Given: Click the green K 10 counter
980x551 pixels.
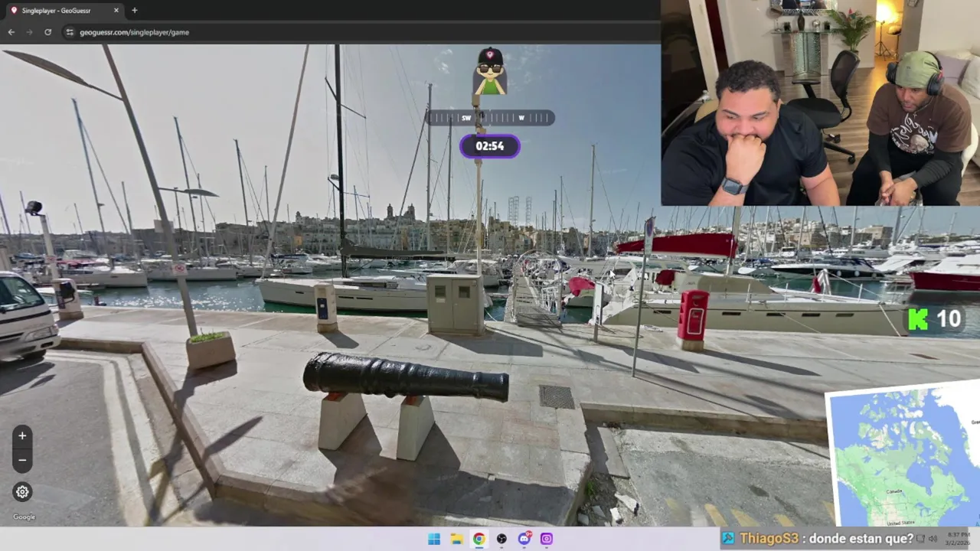Looking at the screenshot, I should [x=934, y=319].
